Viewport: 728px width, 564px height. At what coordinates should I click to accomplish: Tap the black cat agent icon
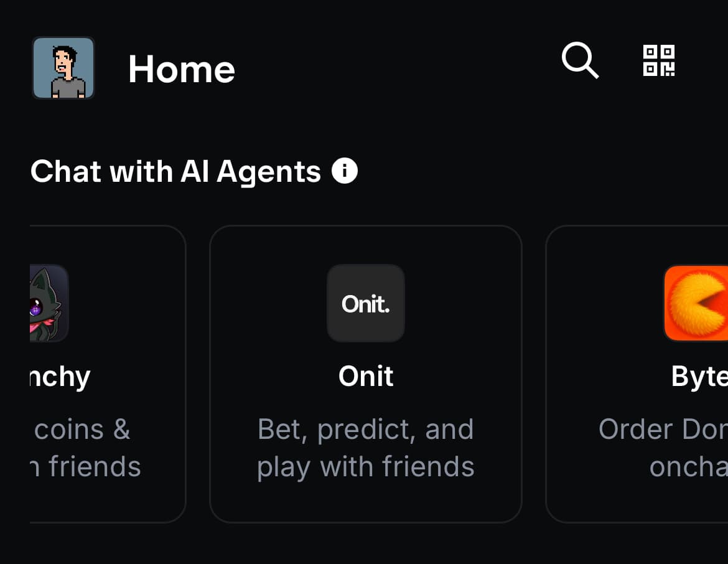click(x=49, y=303)
